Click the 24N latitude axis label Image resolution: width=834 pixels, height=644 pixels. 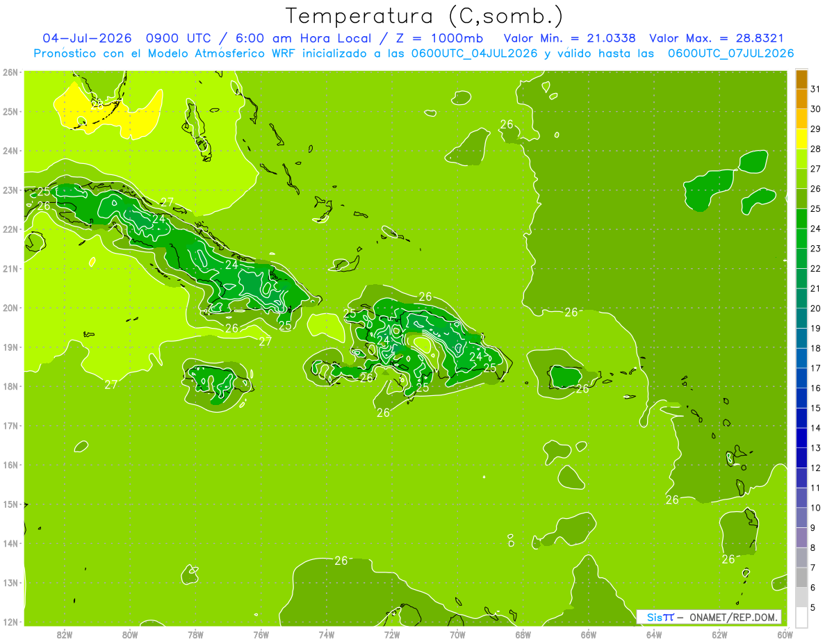(x=10, y=151)
